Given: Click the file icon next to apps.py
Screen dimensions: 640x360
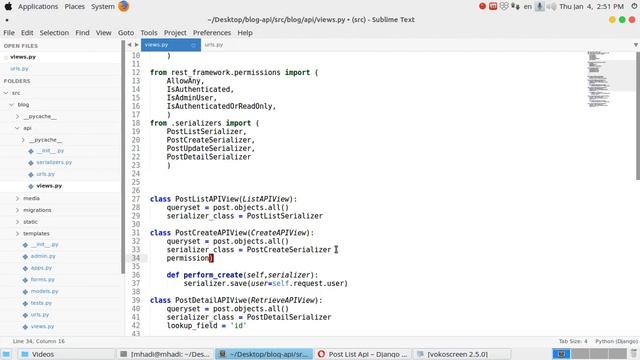Looking at the screenshot, I should coord(25,269).
